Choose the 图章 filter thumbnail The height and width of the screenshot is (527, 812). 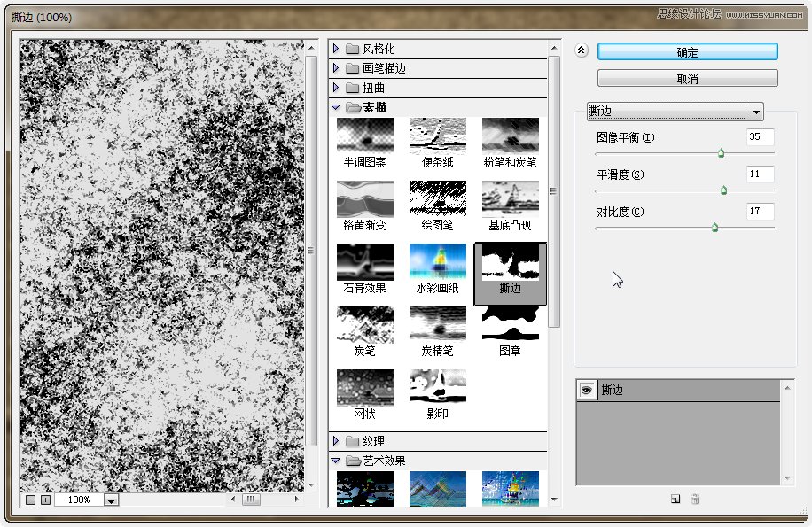coord(510,324)
